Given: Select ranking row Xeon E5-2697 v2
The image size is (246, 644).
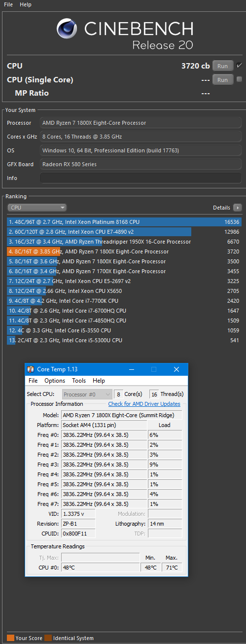Looking at the screenshot, I should pos(124,281).
